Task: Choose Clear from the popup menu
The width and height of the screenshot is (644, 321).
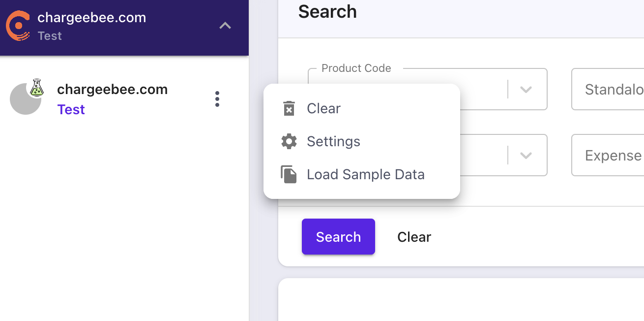Action: (x=323, y=108)
